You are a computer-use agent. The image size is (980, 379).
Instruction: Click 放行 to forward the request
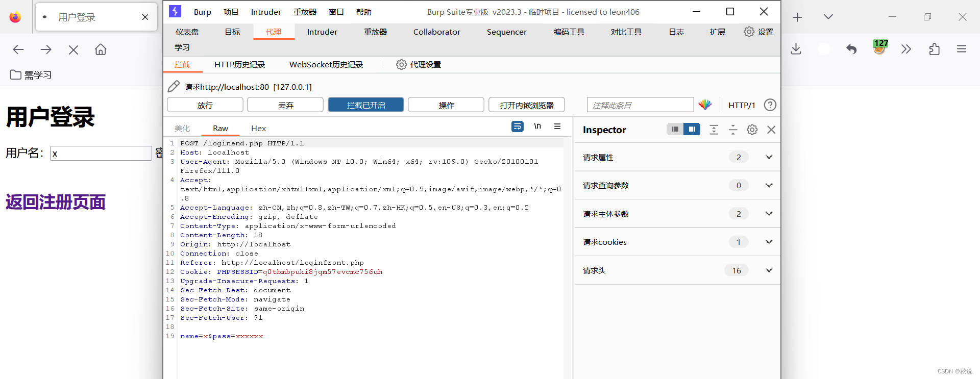(205, 105)
